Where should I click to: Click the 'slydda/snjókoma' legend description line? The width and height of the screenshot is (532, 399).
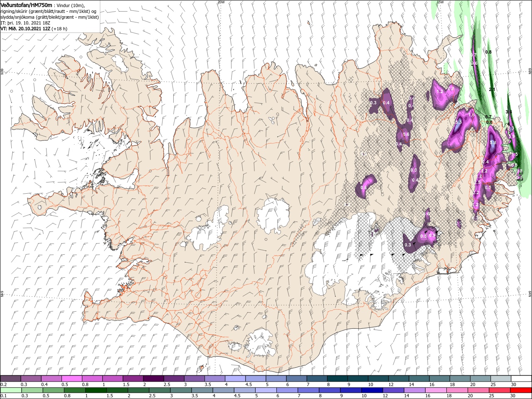point(49,17)
